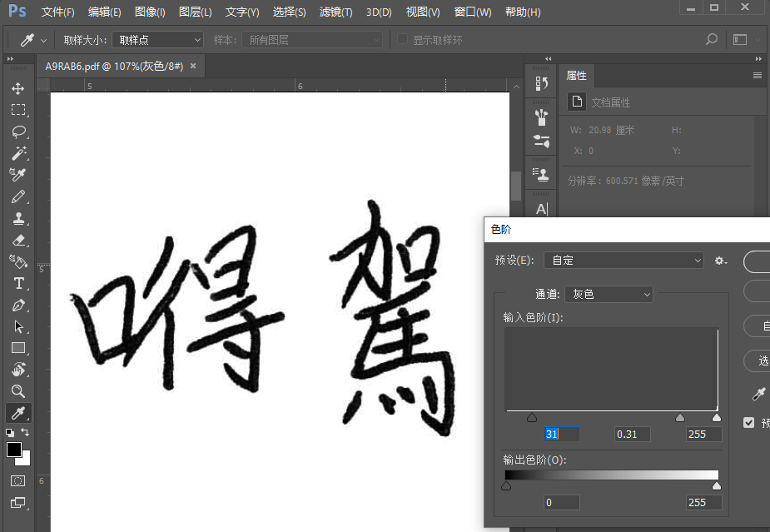The height and width of the screenshot is (532, 770).
Task: Select the Move tool
Action: [x=18, y=88]
